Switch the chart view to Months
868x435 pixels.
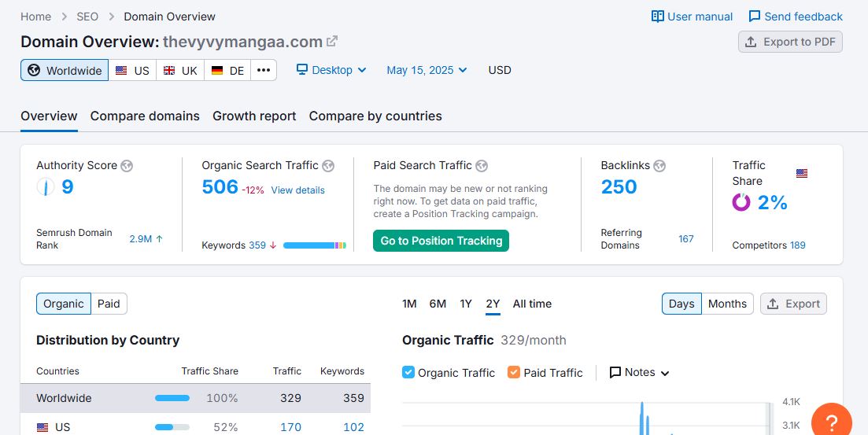pos(727,304)
